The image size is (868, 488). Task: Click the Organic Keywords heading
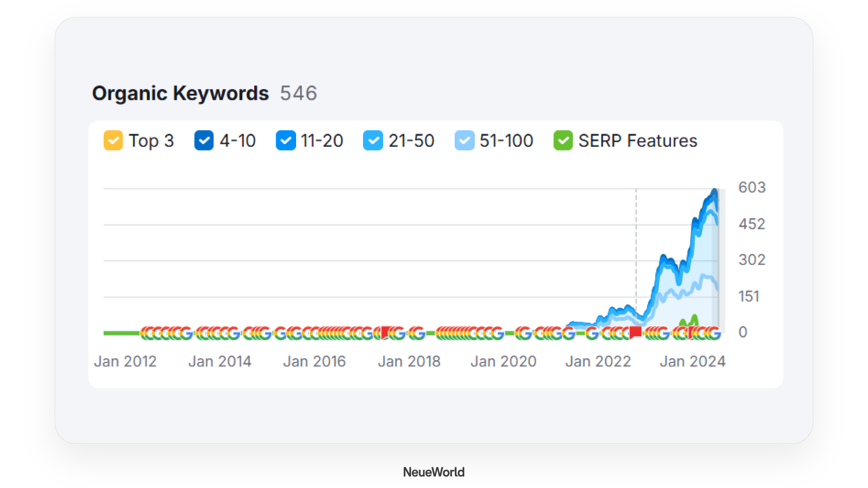point(180,94)
